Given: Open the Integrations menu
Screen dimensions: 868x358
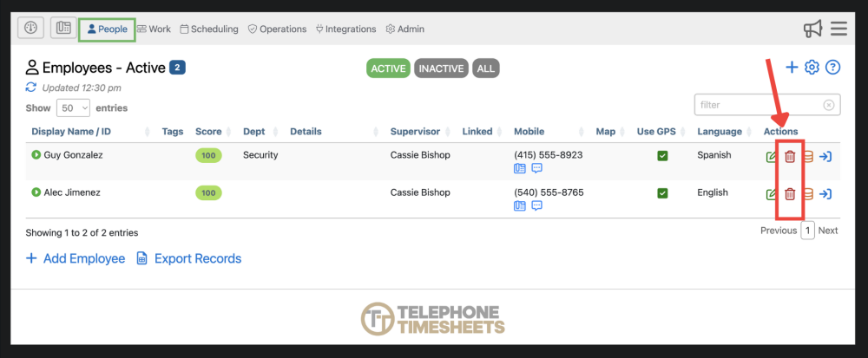Looking at the screenshot, I should [345, 29].
